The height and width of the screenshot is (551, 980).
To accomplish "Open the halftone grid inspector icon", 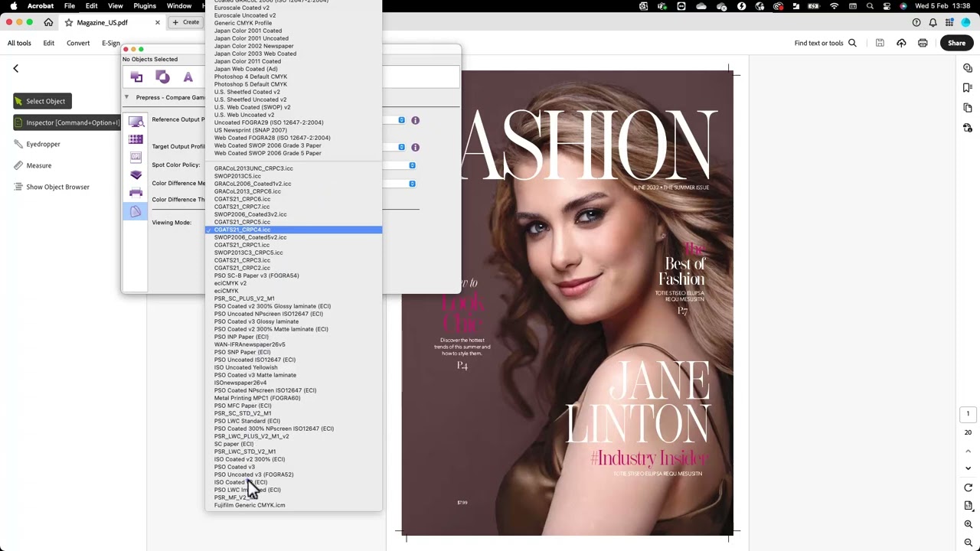I will coord(136,139).
